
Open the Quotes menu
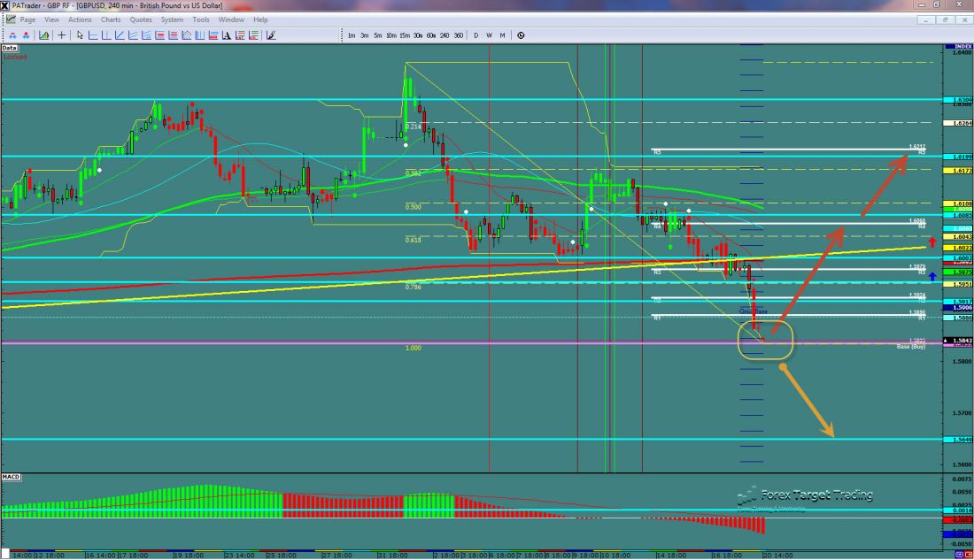click(140, 19)
